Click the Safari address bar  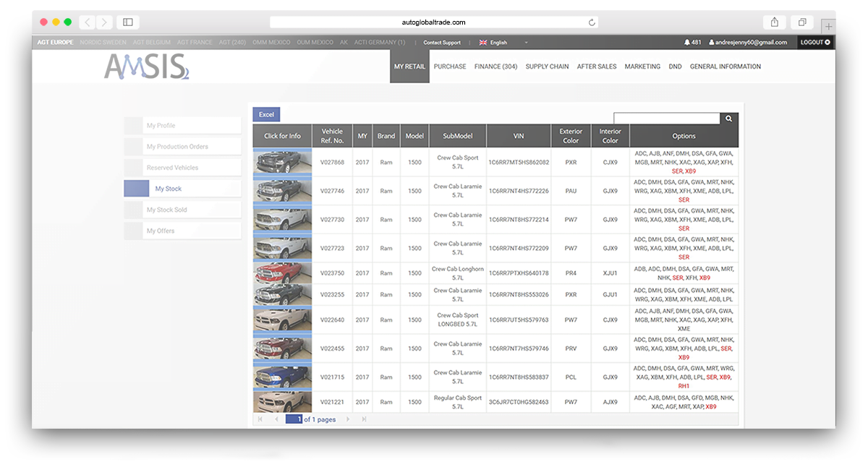coord(434,22)
